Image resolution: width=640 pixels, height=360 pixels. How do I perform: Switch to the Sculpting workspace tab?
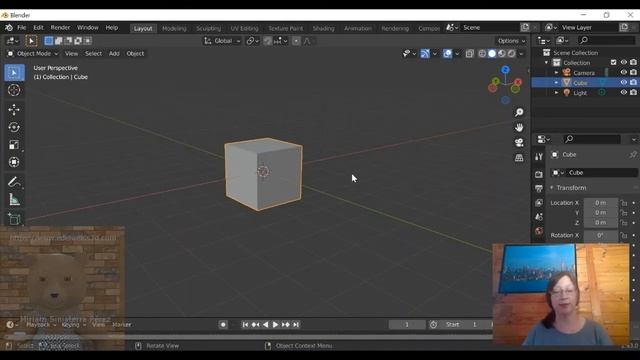tap(208, 28)
